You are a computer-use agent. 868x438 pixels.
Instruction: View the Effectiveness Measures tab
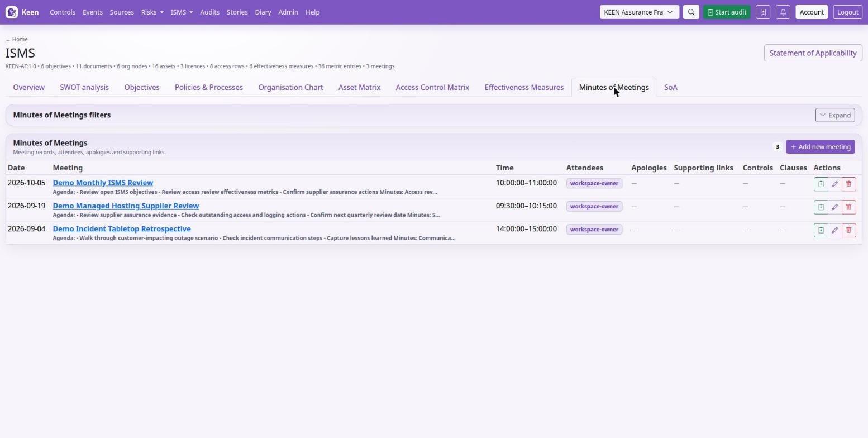[x=524, y=88]
